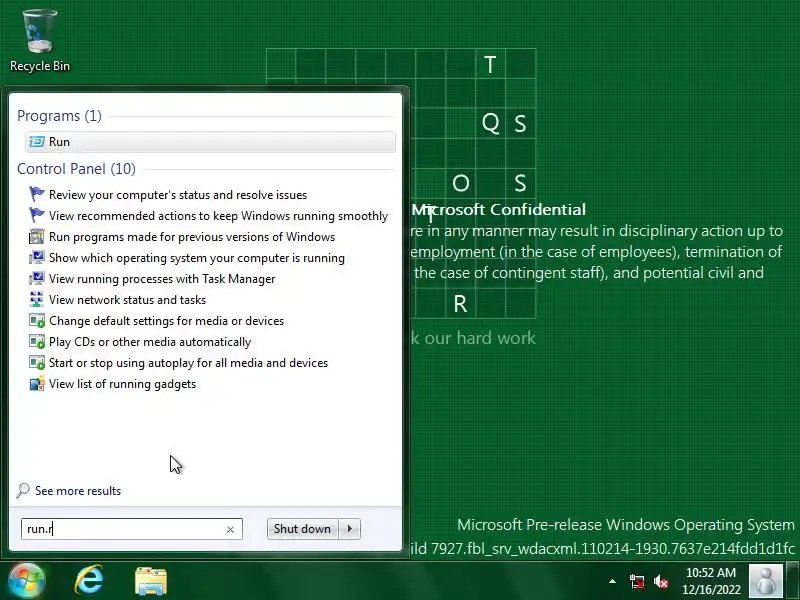Screen dimensions: 800x600
Task: Click the network status tray icon
Action: pos(637,582)
